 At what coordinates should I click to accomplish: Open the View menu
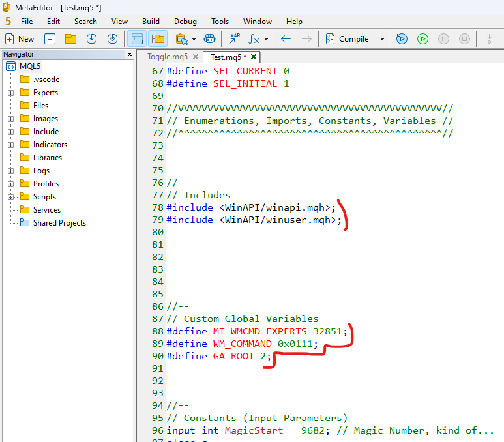tap(119, 22)
